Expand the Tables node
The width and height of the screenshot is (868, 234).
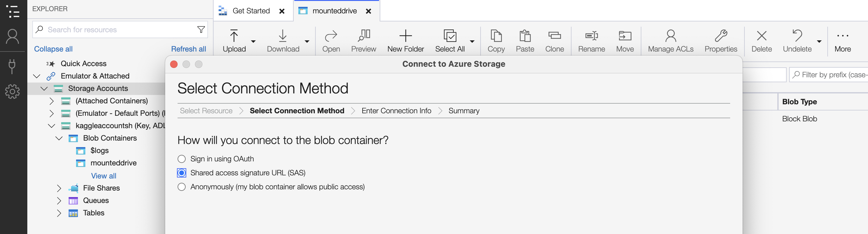coord(59,213)
